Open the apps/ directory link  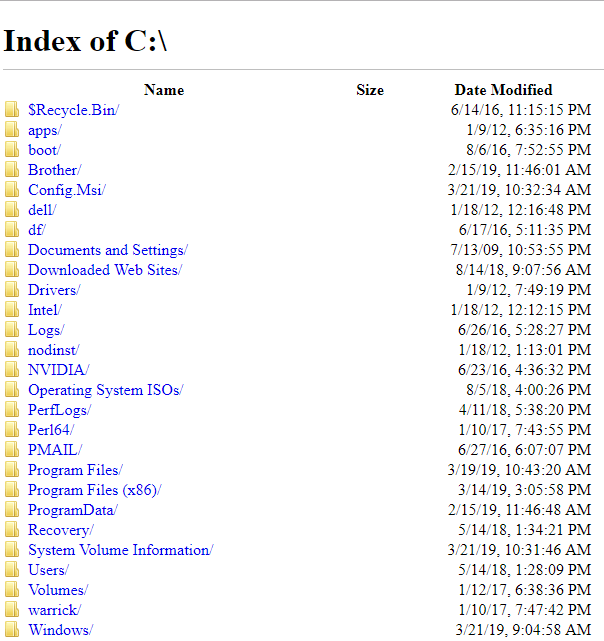pos(45,130)
